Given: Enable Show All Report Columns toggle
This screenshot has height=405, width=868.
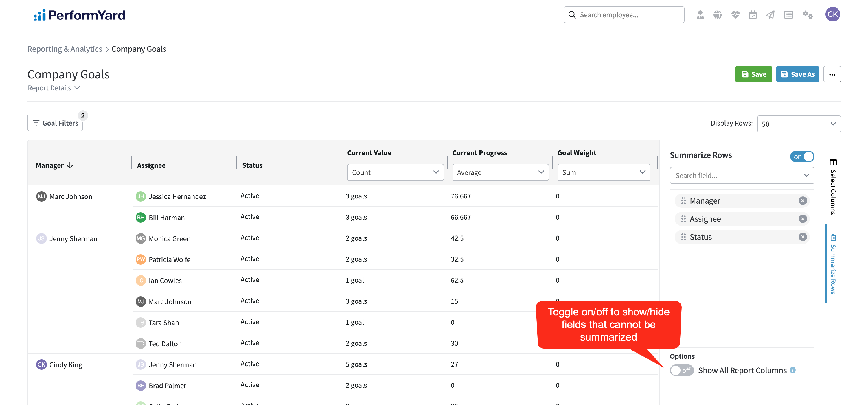Looking at the screenshot, I should [681, 370].
